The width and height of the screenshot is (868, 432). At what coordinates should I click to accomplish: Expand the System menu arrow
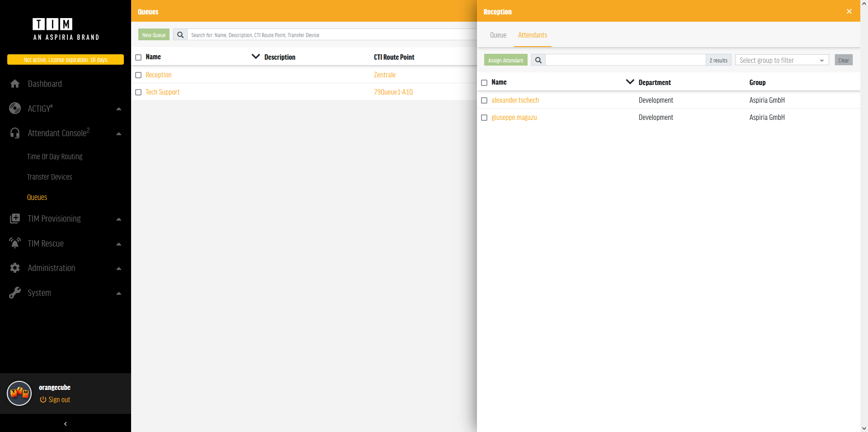click(119, 293)
